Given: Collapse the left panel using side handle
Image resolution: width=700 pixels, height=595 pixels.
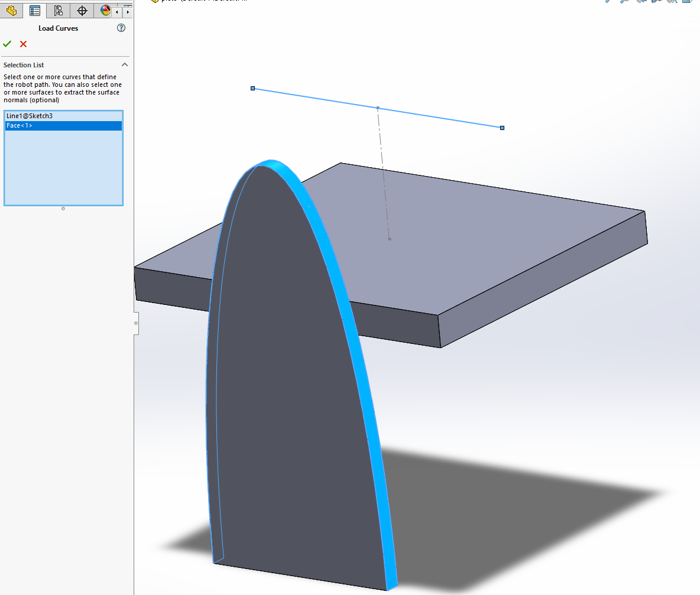Looking at the screenshot, I should tap(136, 323).
